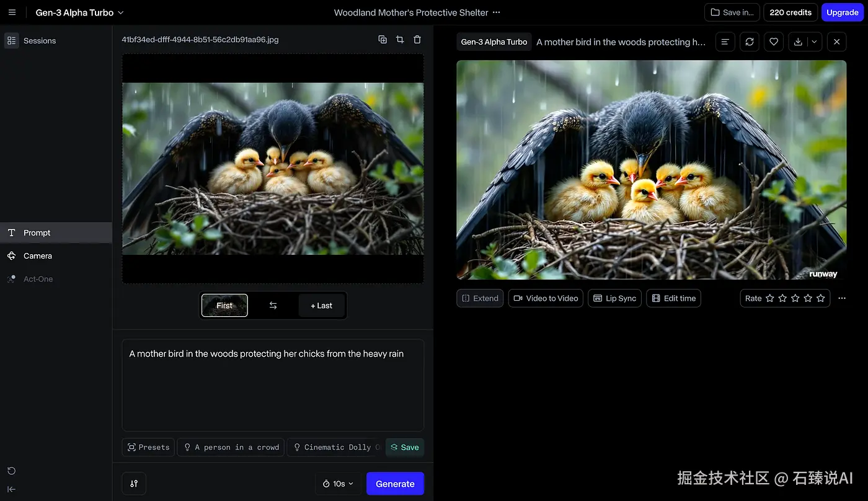Click the crop image icon
This screenshot has width=868, height=501.
pyautogui.click(x=400, y=40)
